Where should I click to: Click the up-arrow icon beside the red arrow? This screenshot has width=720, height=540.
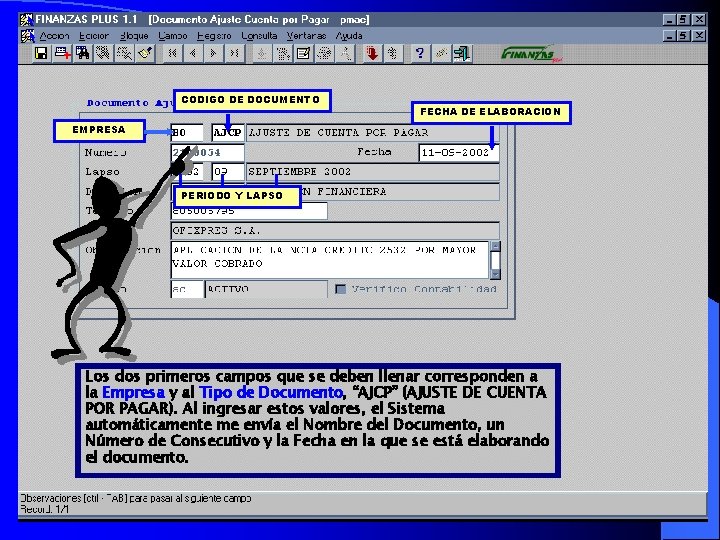(x=393, y=54)
